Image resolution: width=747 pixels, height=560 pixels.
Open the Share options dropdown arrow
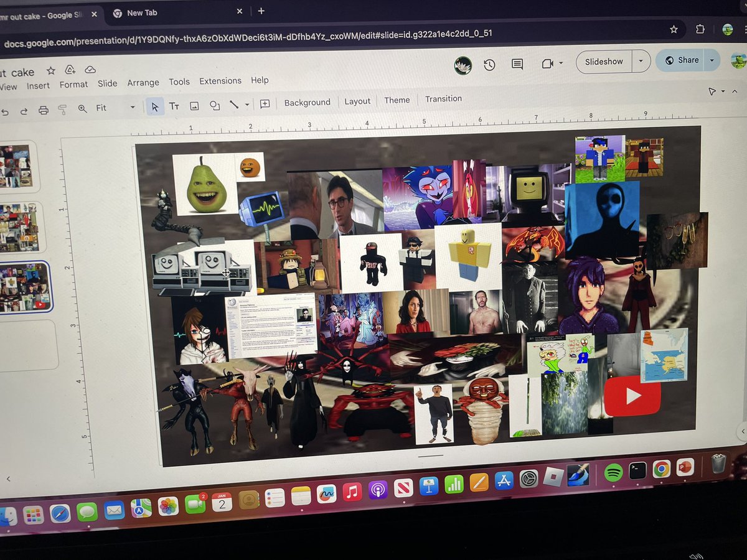(712, 60)
